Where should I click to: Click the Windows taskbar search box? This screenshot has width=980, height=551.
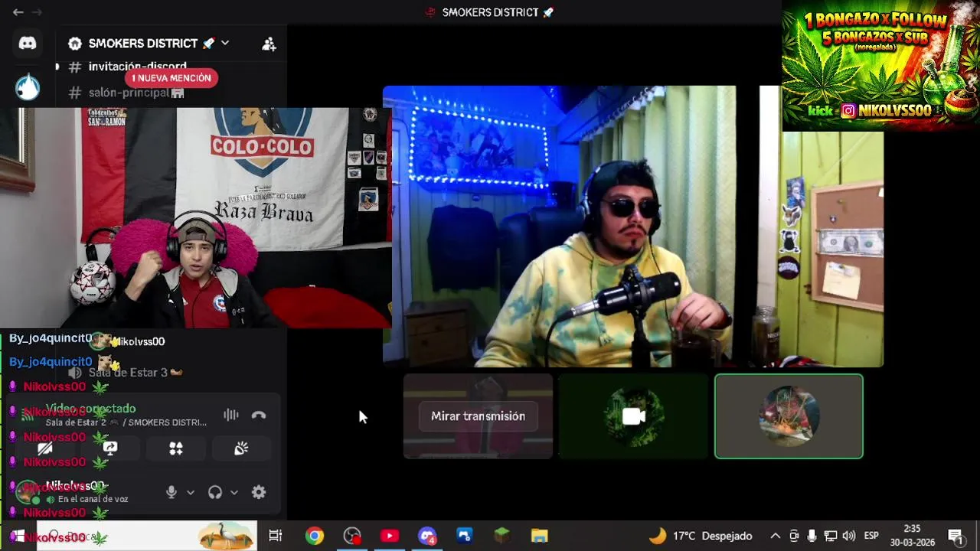145,536
